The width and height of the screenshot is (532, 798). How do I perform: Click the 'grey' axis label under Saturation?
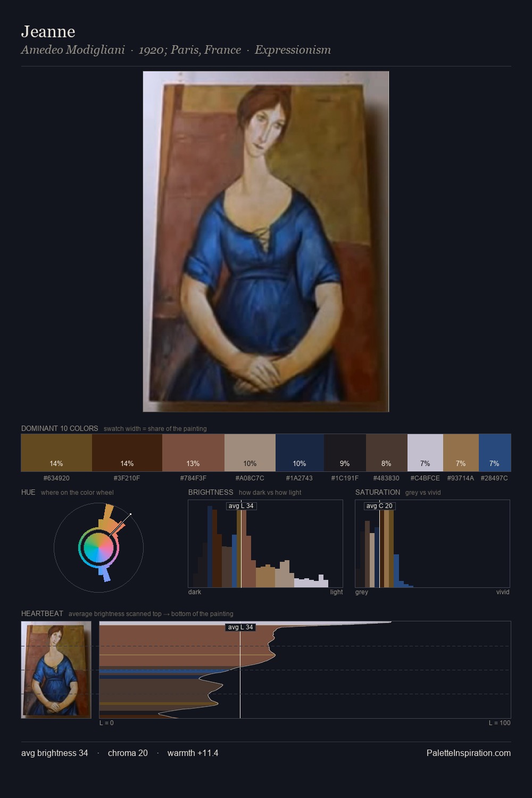362,592
